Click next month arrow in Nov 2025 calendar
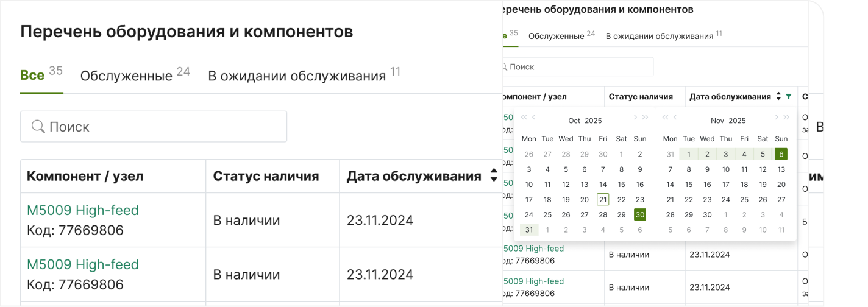This screenshot has width=868, height=307. point(777,118)
